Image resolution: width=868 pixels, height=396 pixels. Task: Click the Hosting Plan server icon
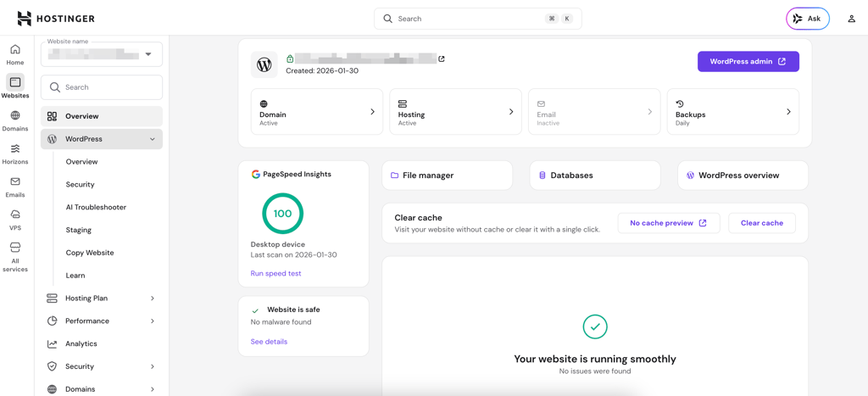coord(52,298)
